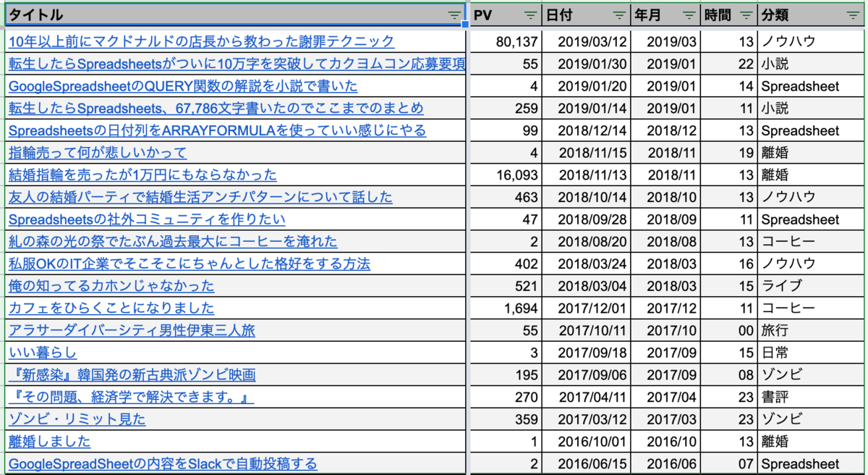Open link Spreadsheetsの社外コミュニティを作りたい

[x=147, y=219]
